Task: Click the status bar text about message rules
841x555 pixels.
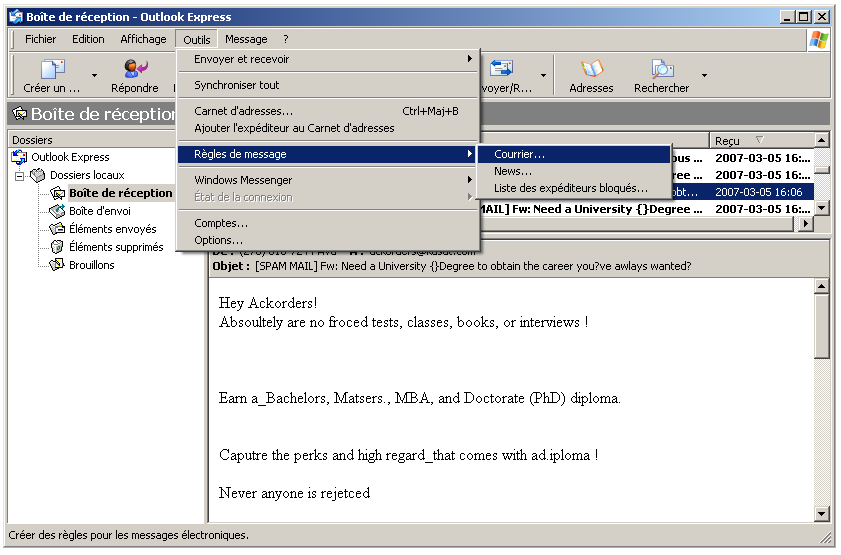Action: 129,535
